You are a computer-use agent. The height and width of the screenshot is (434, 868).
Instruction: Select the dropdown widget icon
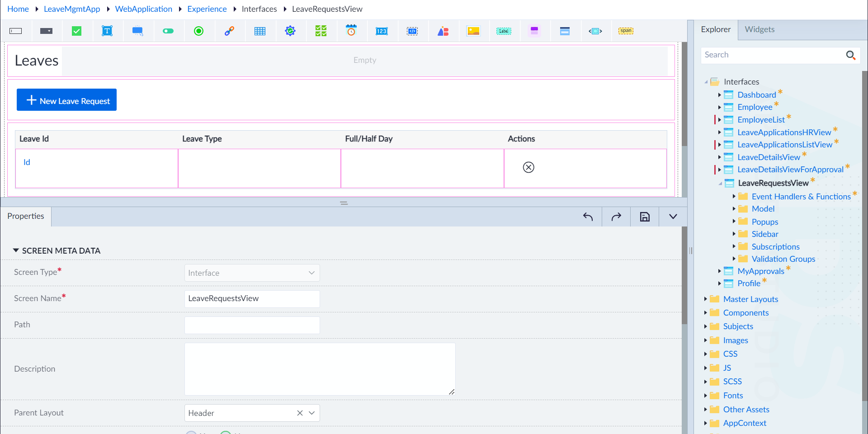click(46, 31)
